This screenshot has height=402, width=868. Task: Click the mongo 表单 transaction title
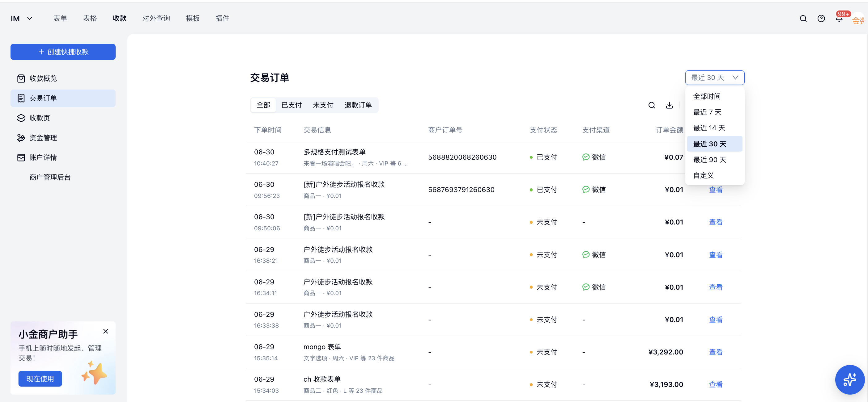tap(322, 347)
